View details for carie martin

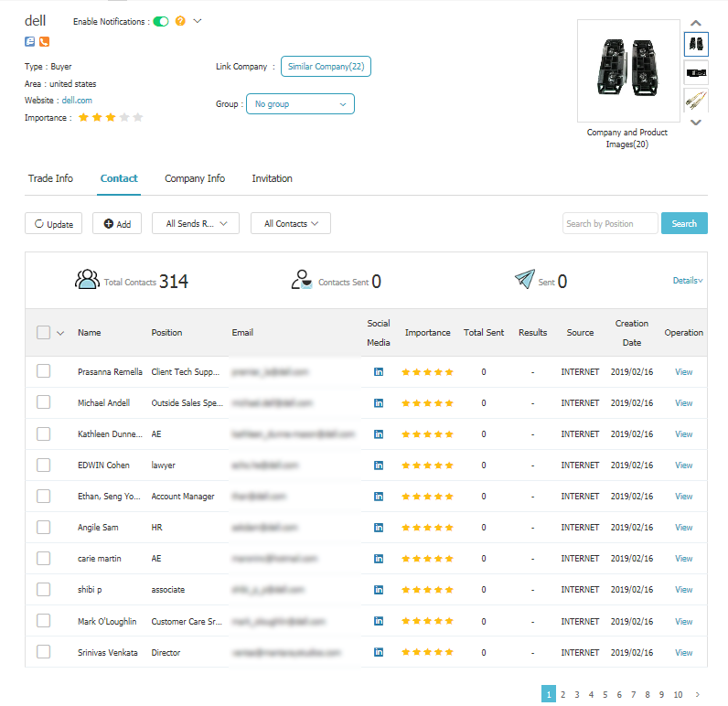pyautogui.click(x=683, y=559)
